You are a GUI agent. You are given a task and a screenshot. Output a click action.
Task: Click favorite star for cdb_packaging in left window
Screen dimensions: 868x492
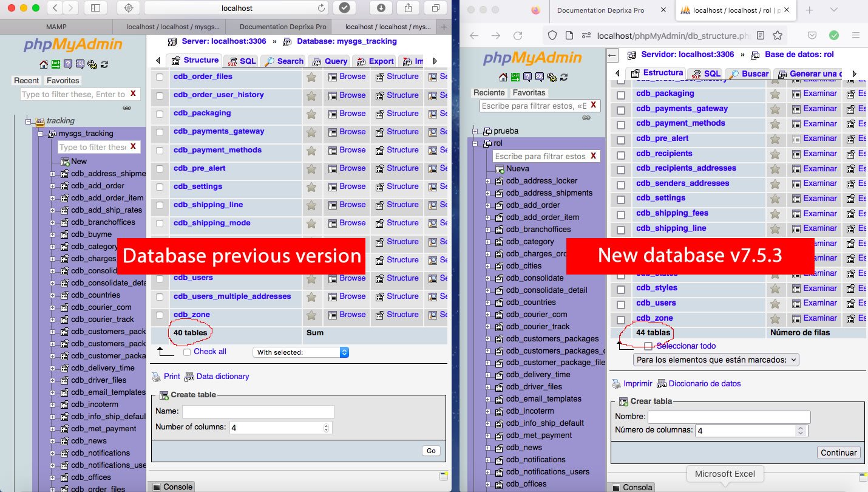tap(311, 114)
